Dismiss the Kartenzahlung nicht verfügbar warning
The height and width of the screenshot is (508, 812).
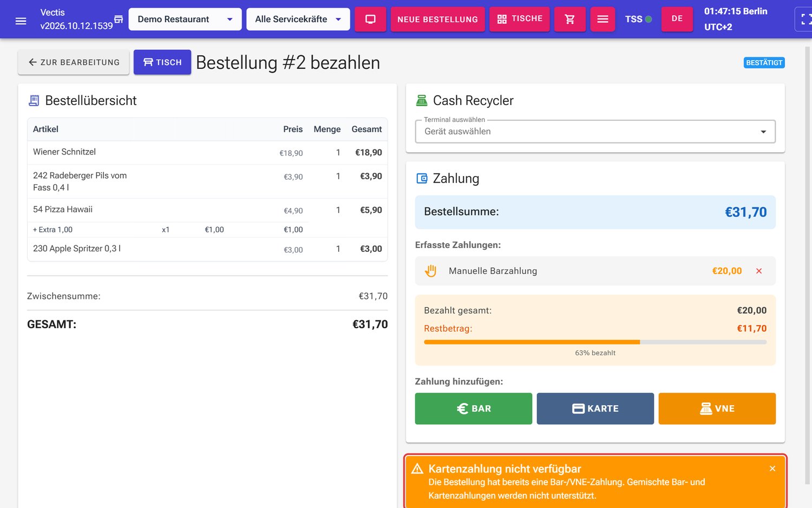(x=772, y=468)
